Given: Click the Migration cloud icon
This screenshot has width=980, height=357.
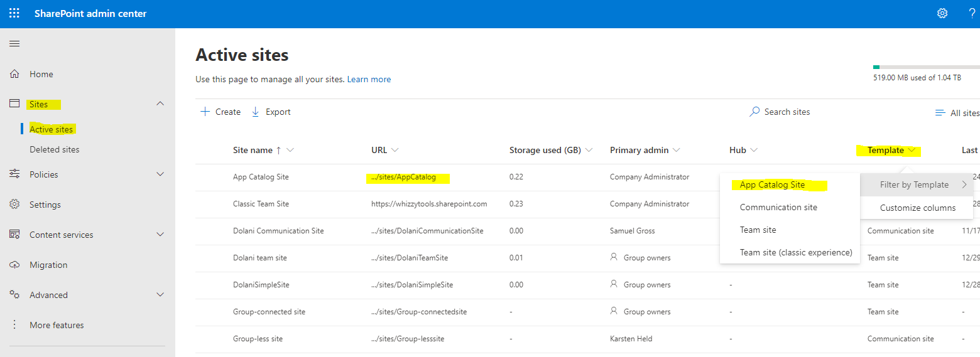Looking at the screenshot, I should [x=14, y=265].
